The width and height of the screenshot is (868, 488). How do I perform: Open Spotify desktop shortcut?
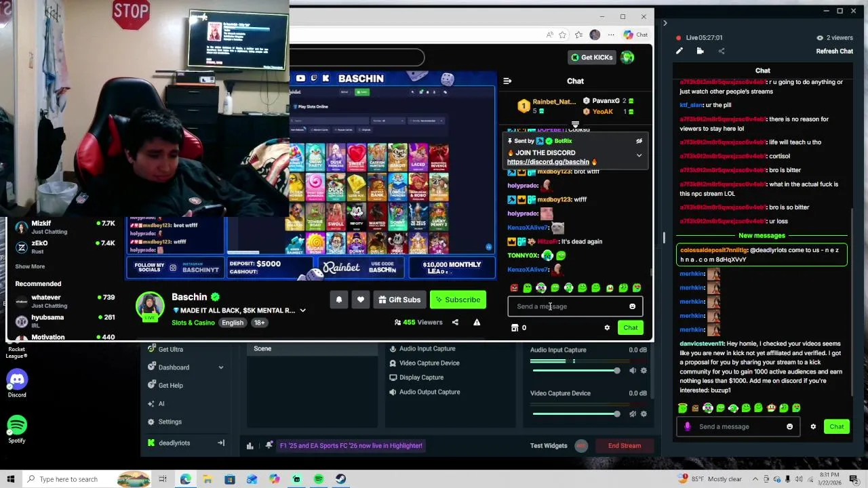point(17,430)
